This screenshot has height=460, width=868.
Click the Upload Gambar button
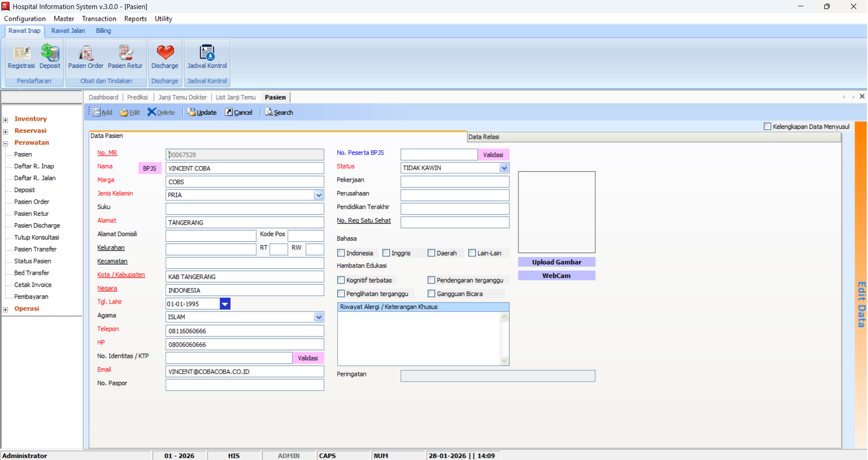[x=557, y=262]
